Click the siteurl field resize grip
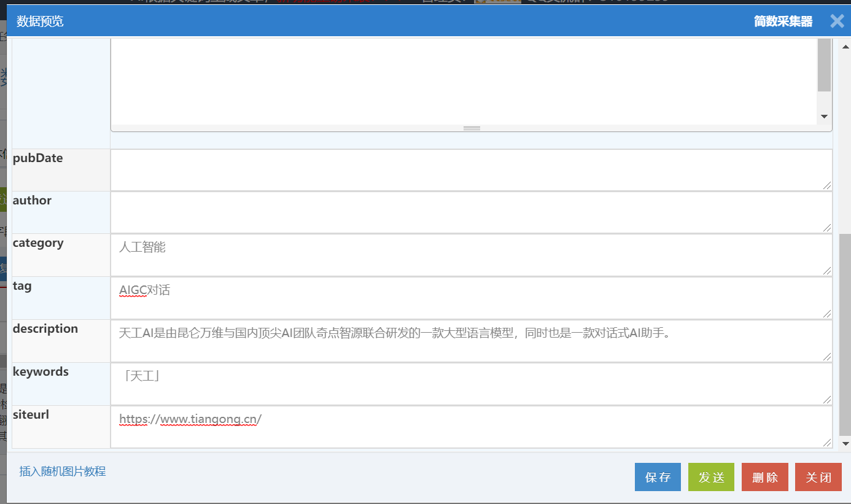 tap(828, 443)
